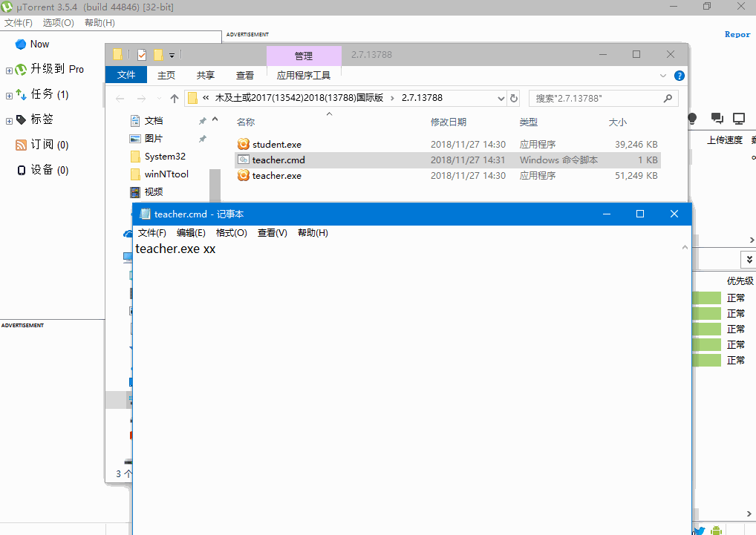Viewport: 756px width, 535px height.
Task: Open the Notepad 编辑(E) menu
Action: pyautogui.click(x=191, y=233)
